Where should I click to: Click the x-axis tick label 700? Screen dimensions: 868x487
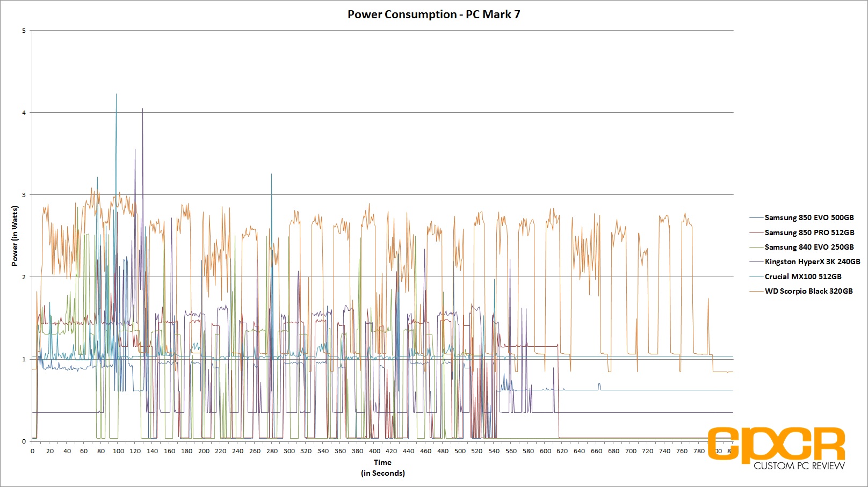click(x=631, y=451)
